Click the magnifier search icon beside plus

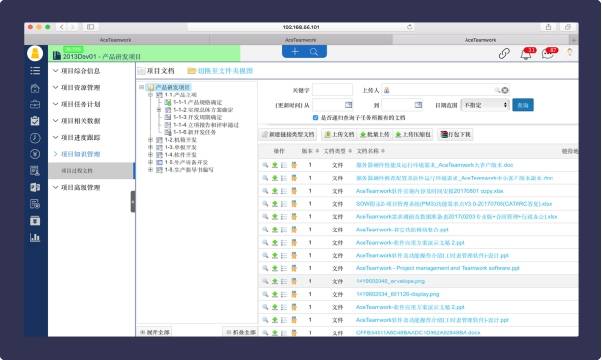(x=314, y=52)
